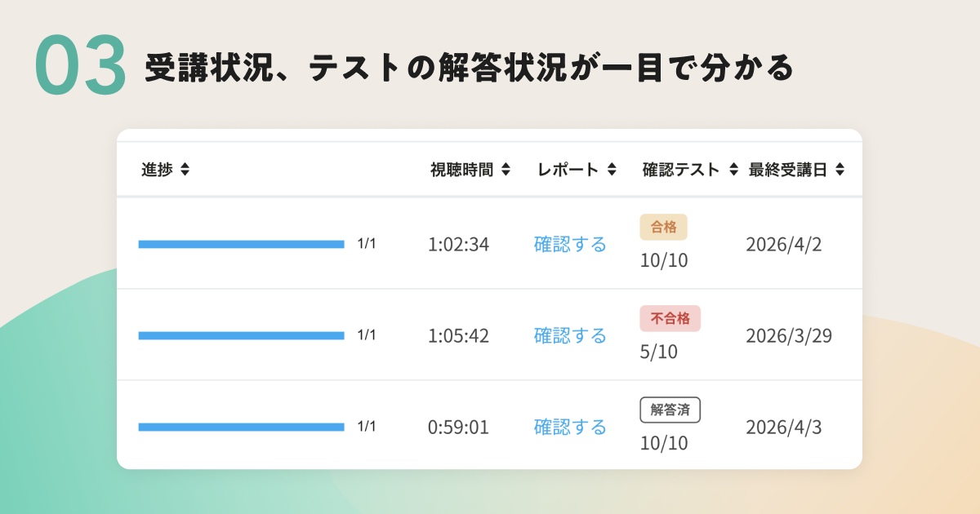Click the sort arrows next to 進捗
Viewport: 980px width, 514px height.
click(185, 170)
